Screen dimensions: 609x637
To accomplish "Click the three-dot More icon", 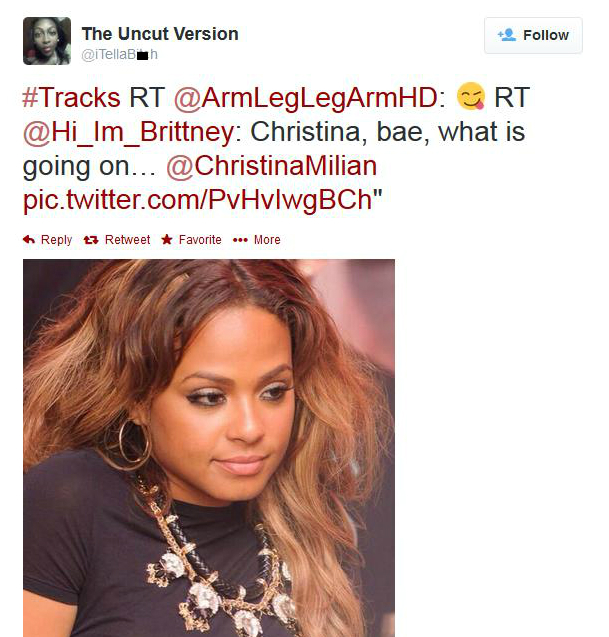I will [x=240, y=240].
